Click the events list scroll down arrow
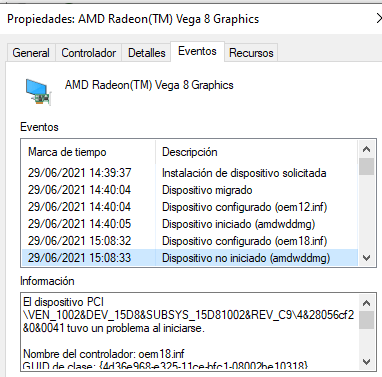382x377 pixels. pyautogui.click(x=366, y=258)
